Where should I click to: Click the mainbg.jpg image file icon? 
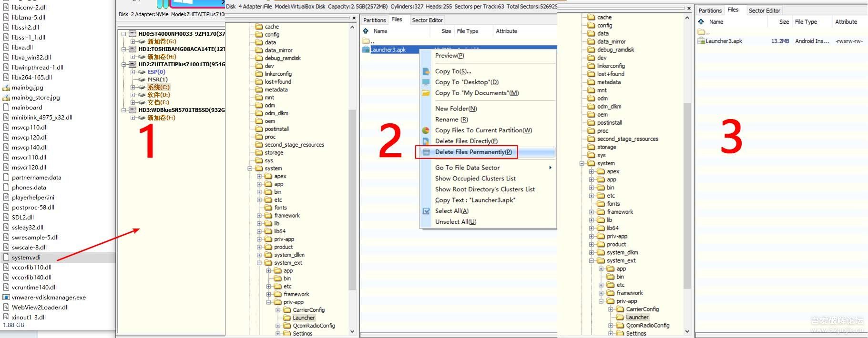[x=6, y=88]
